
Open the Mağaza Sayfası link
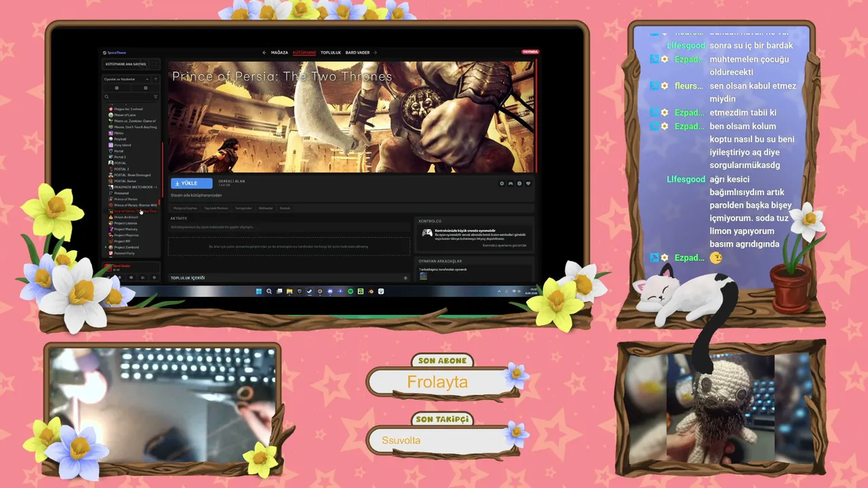(x=185, y=208)
